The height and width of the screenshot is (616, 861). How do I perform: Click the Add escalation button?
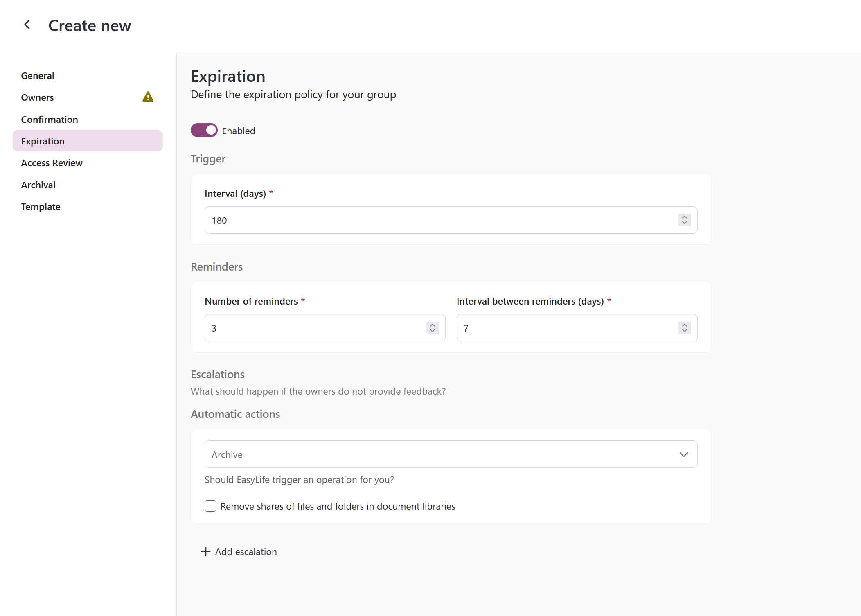246,551
